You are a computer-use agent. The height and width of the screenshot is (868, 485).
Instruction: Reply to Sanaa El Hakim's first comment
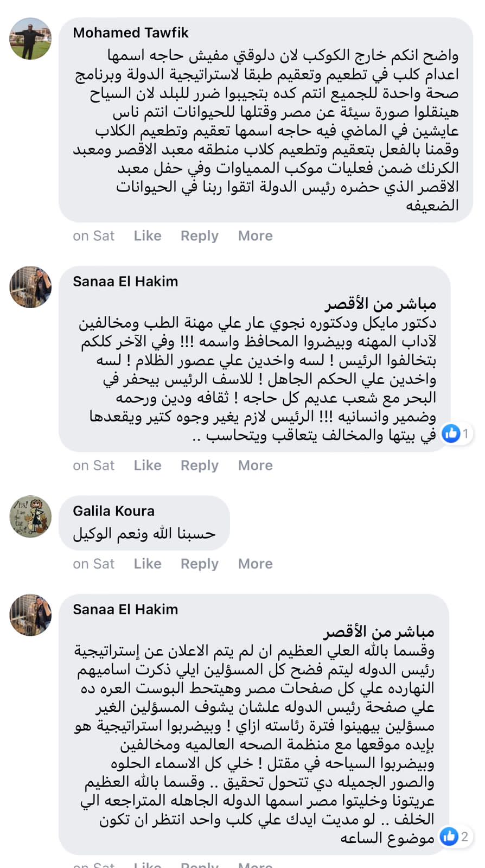tap(200, 465)
